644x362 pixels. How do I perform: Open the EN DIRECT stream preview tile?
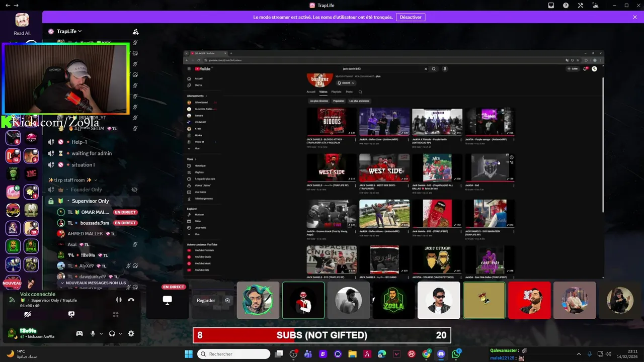tap(168, 300)
